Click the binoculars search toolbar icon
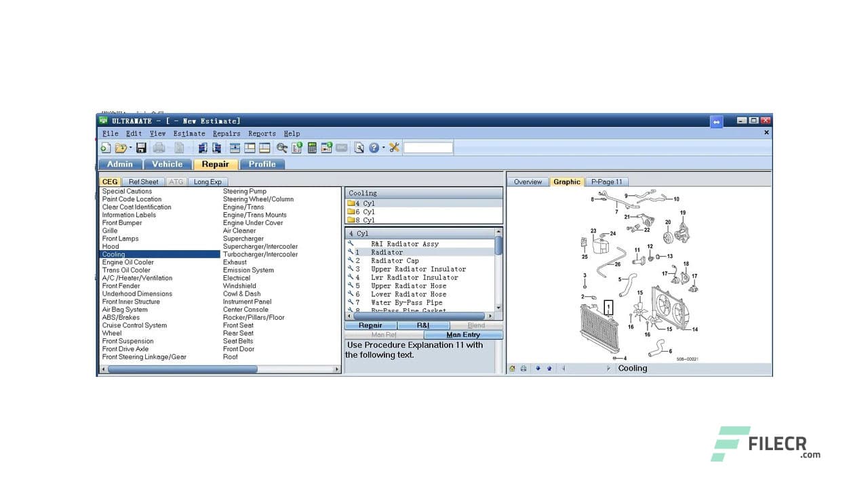This screenshot has height=488, width=868. pos(281,148)
